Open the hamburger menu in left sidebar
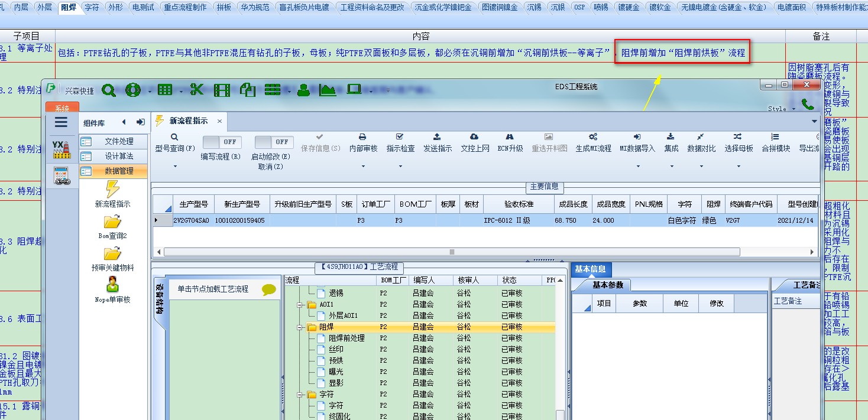This screenshot has height=420, width=868. pos(61,122)
